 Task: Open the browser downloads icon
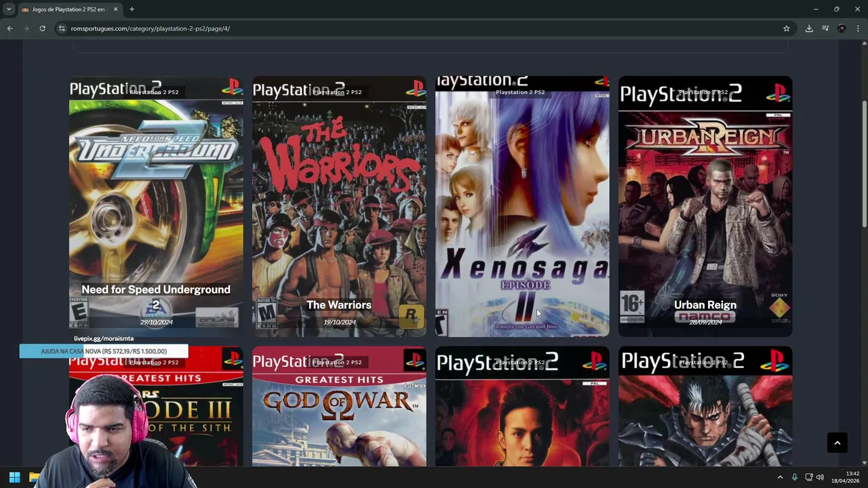(x=809, y=28)
